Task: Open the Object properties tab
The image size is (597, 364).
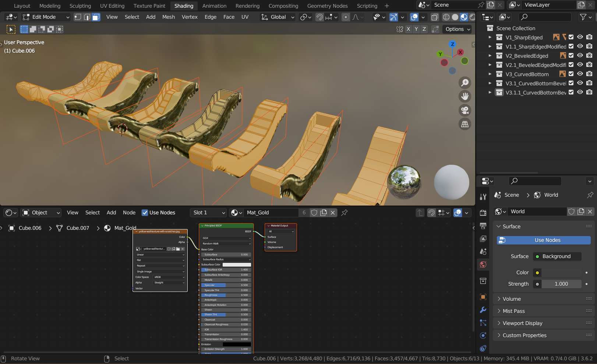Action: click(483, 297)
